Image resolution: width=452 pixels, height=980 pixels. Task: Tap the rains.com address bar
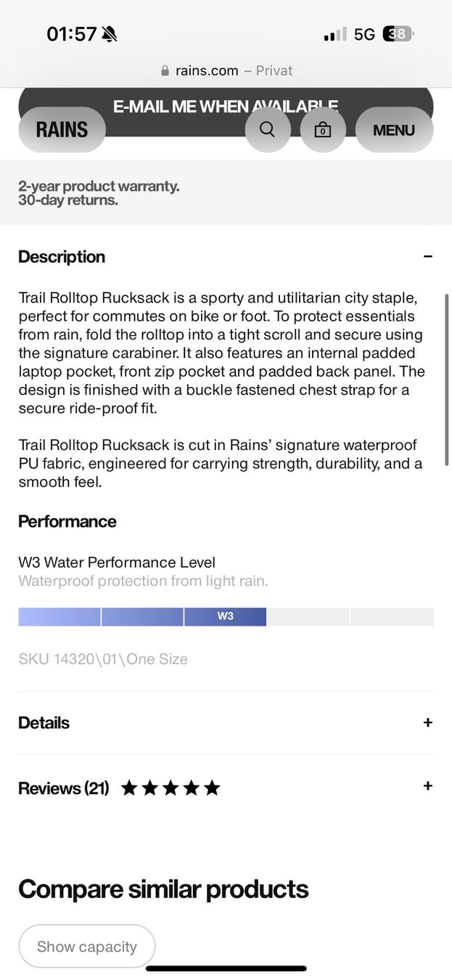226,70
